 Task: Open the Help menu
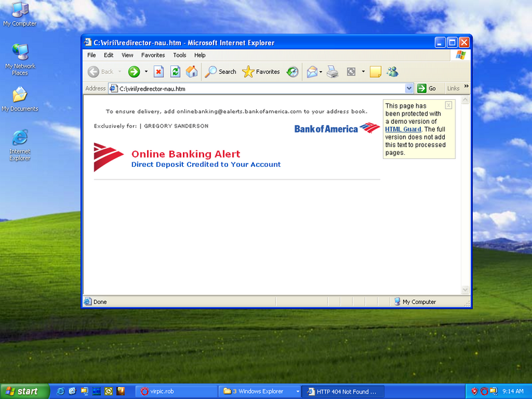coord(200,55)
